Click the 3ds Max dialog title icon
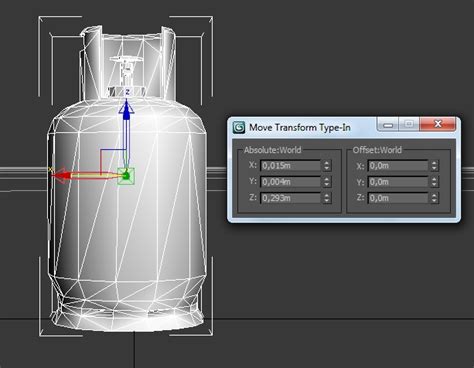The image size is (474, 368). 239,127
